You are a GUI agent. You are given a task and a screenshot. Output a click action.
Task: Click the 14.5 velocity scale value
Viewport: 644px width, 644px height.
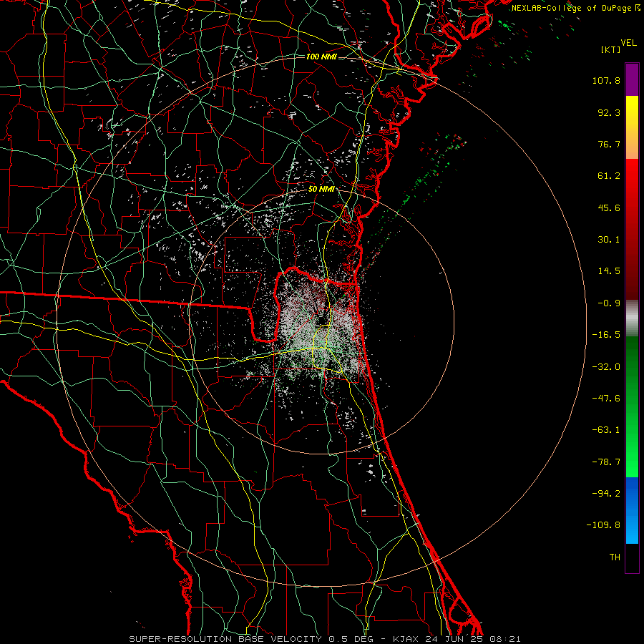pyautogui.click(x=609, y=271)
